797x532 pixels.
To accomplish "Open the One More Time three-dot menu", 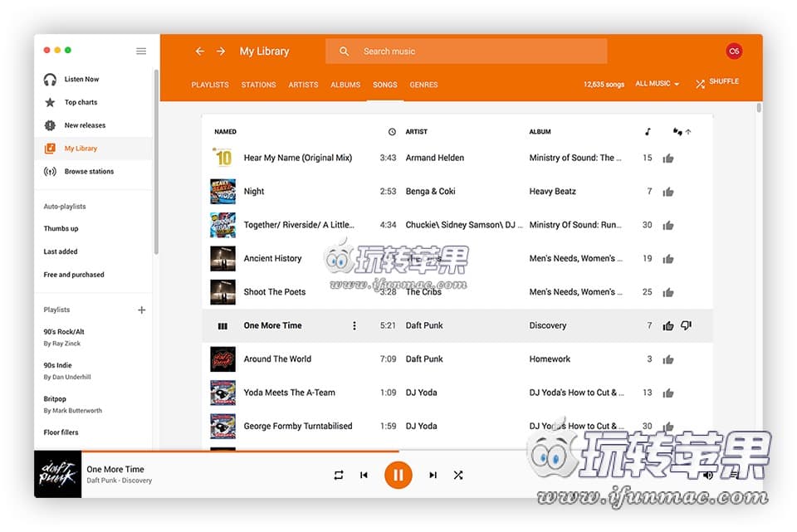I will click(354, 325).
